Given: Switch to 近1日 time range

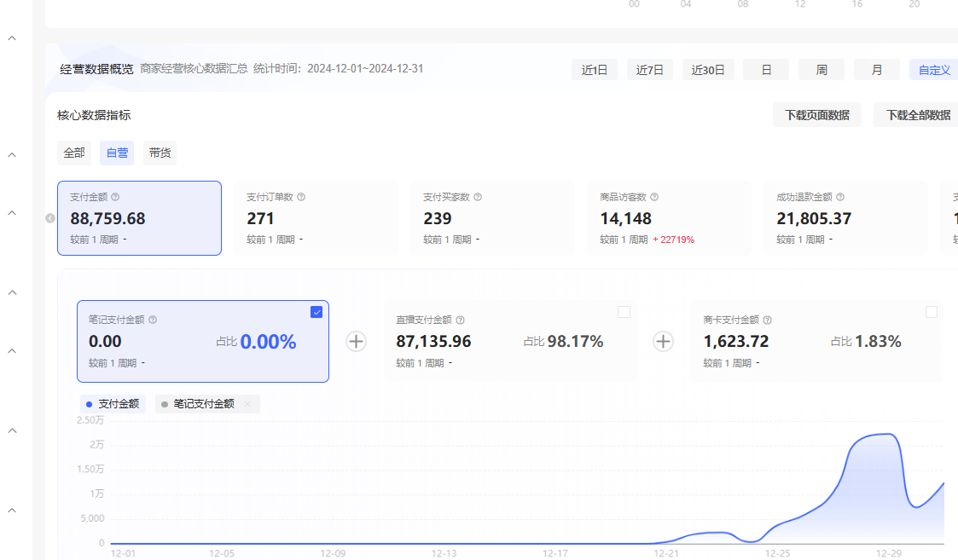Looking at the screenshot, I should (x=595, y=70).
